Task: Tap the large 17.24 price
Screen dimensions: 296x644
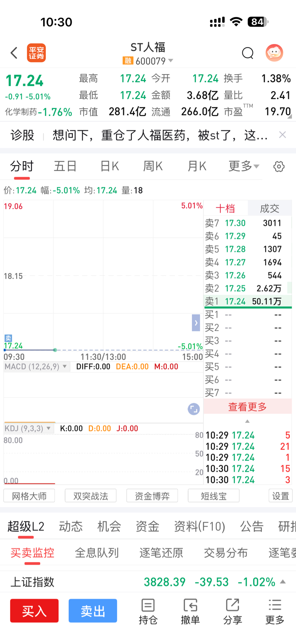Action: [25, 81]
